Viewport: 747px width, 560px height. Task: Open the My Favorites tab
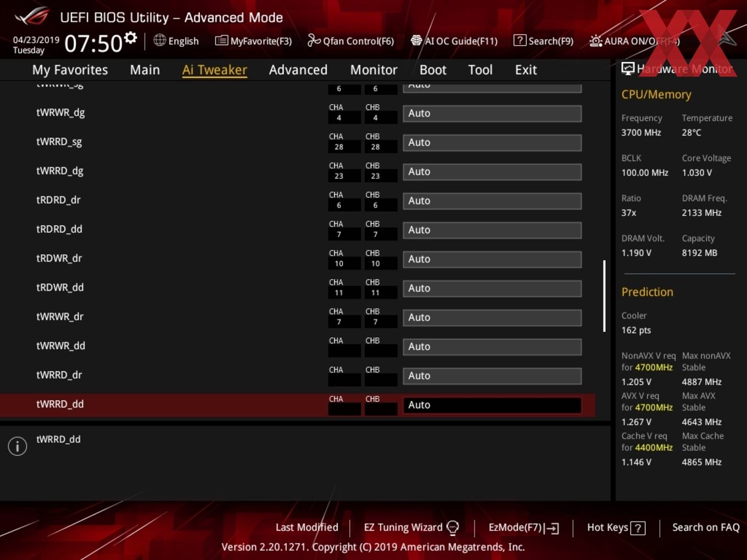[70, 70]
